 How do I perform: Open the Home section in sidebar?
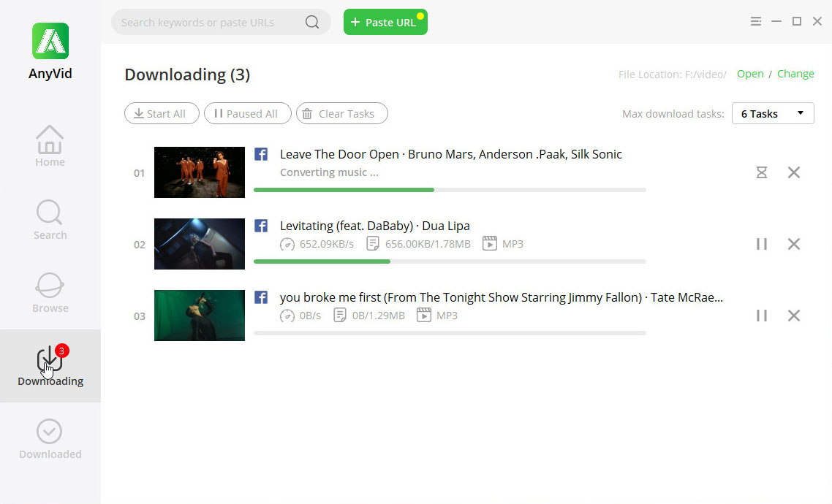(x=50, y=146)
